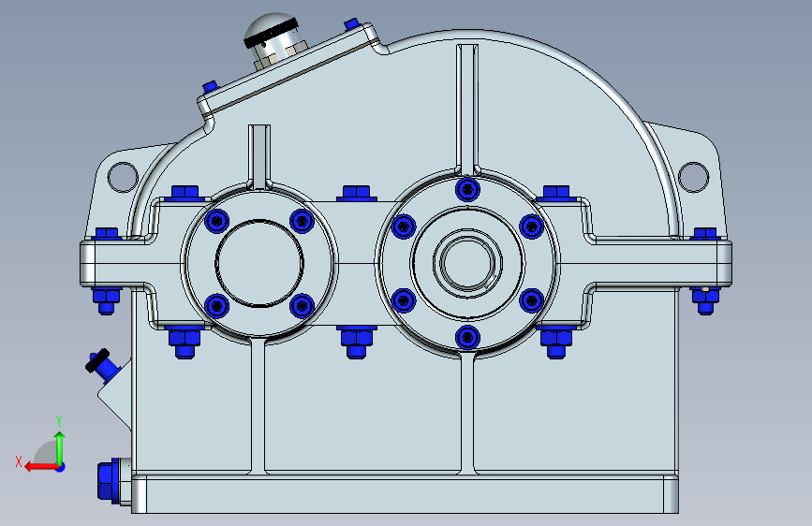Click the green Y axis arrow of the triad
The height and width of the screenshot is (526, 812).
(x=60, y=447)
